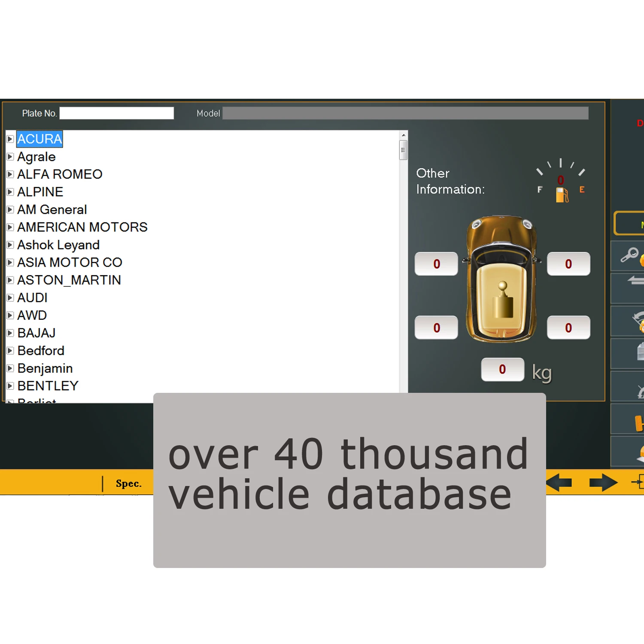
Task: Click the double-arrow swap icon in the sidebar
Action: click(x=635, y=281)
